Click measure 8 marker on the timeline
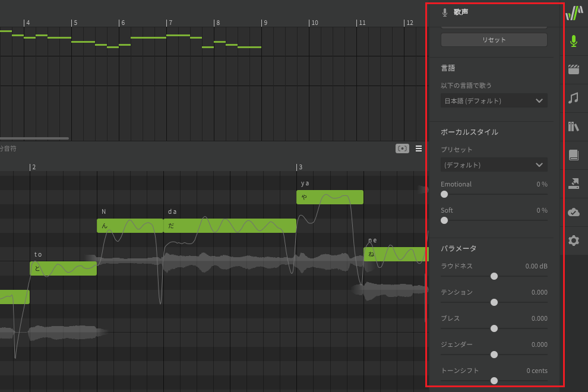Image resolution: width=588 pixels, height=392 pixels. [217, 23]
